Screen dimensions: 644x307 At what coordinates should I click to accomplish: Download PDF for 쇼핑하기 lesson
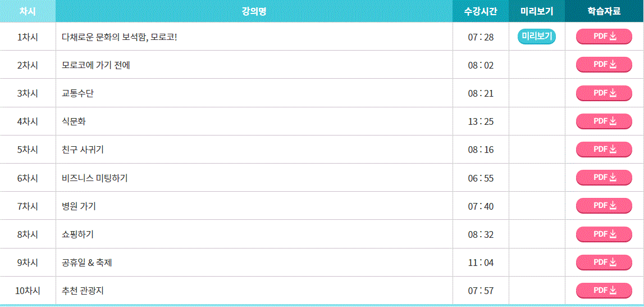point(604,234)
